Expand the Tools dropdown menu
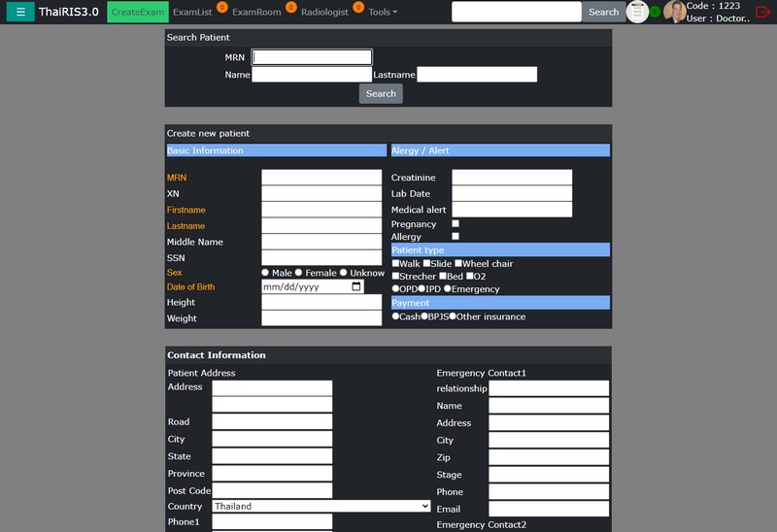Viewport: 777px width, 532px height. [383, 13]
